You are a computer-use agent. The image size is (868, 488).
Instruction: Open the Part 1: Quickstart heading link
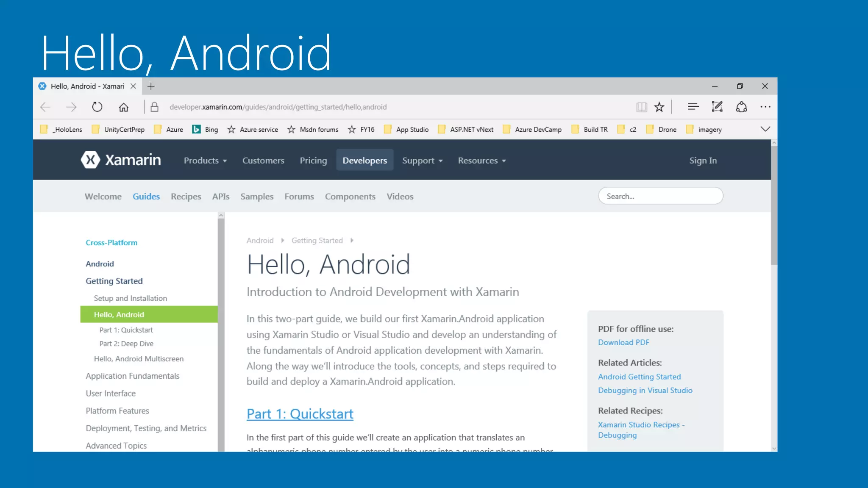(x=300, y=414)
